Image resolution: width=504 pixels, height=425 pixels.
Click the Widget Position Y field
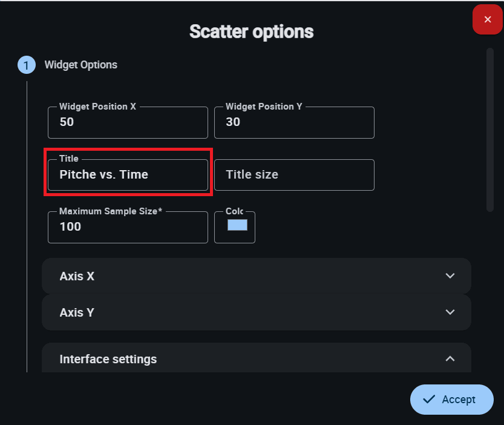[x=294, y=122]
